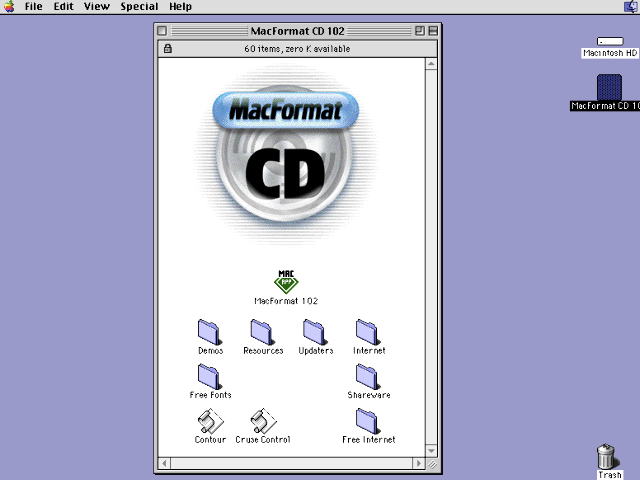Click the Free Fonts folder
Viewport: 640px width, 480px height.
pyautogui.click(x=210, y=377)
